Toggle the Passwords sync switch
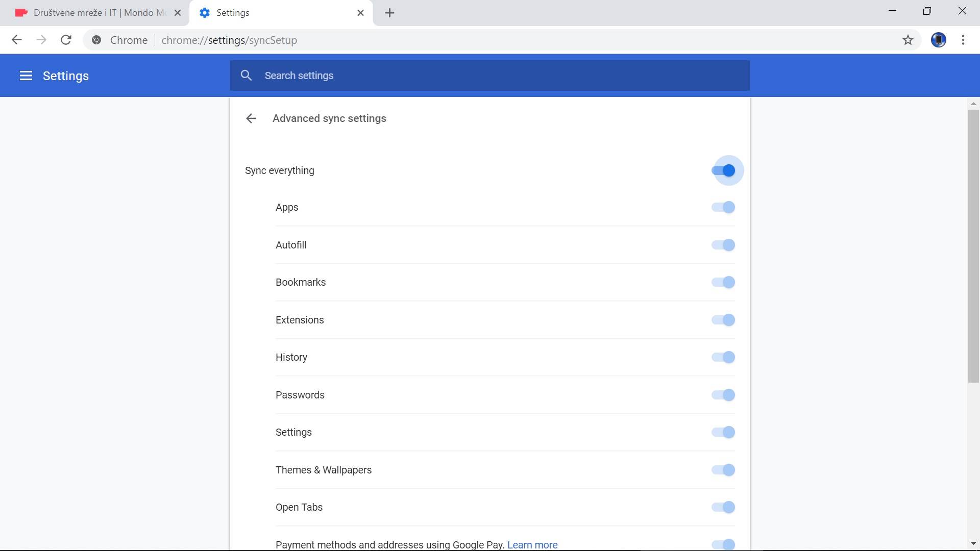The image size is (980, 551). (x=723, y=395)
